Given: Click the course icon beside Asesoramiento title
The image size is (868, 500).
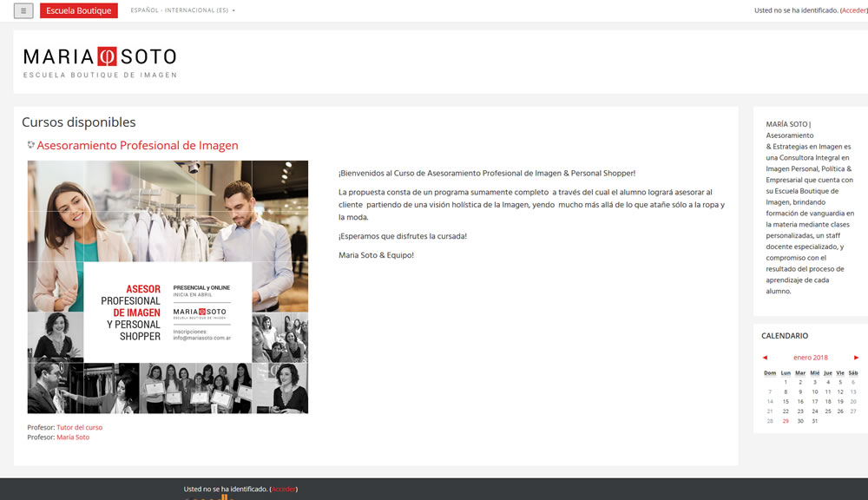Looking at the screenshot, I should pyautogui.click(x=31, y=145).
